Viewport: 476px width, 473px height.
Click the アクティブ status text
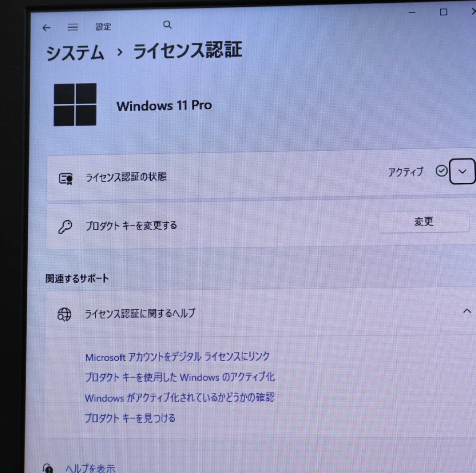point(406,172)
